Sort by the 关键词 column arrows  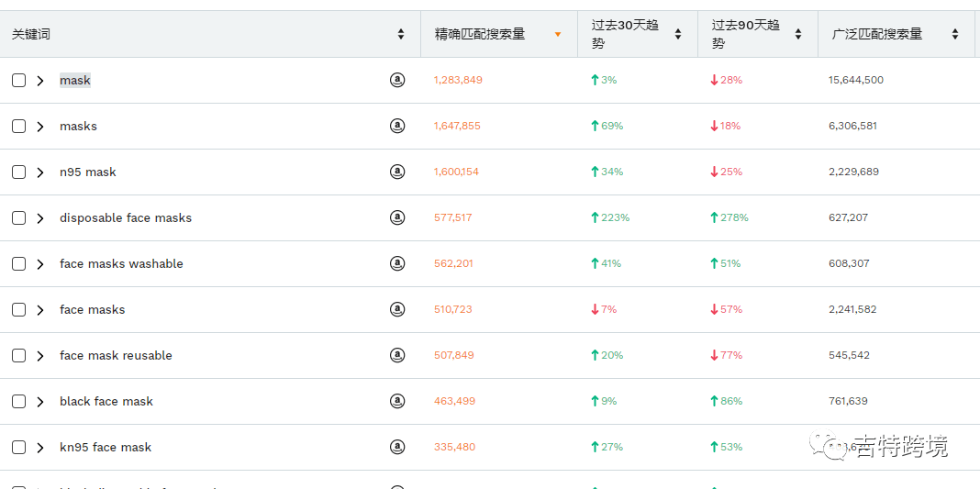401,34
